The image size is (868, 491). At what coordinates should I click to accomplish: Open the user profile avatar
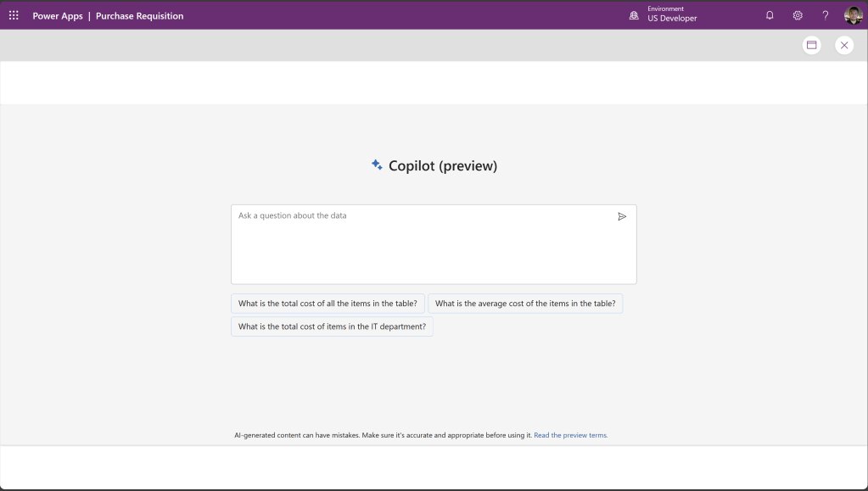tap(853, 15)
